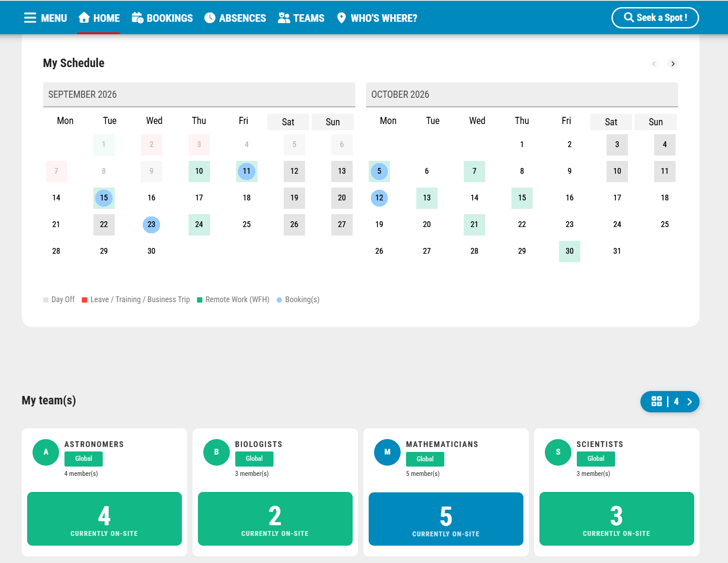Select October 21 remote work day
This screenshot has height=563, width=728.
(475, 225)
